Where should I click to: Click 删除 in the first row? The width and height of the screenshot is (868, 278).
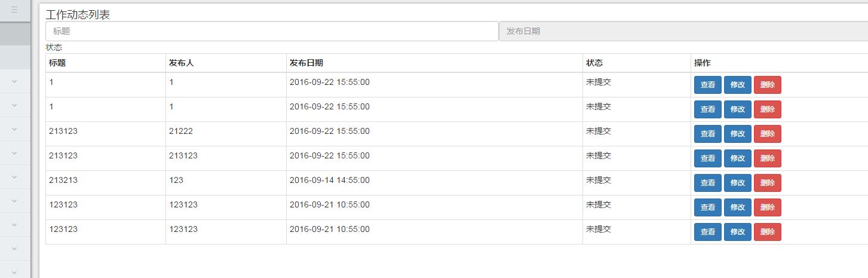point(768,85)
